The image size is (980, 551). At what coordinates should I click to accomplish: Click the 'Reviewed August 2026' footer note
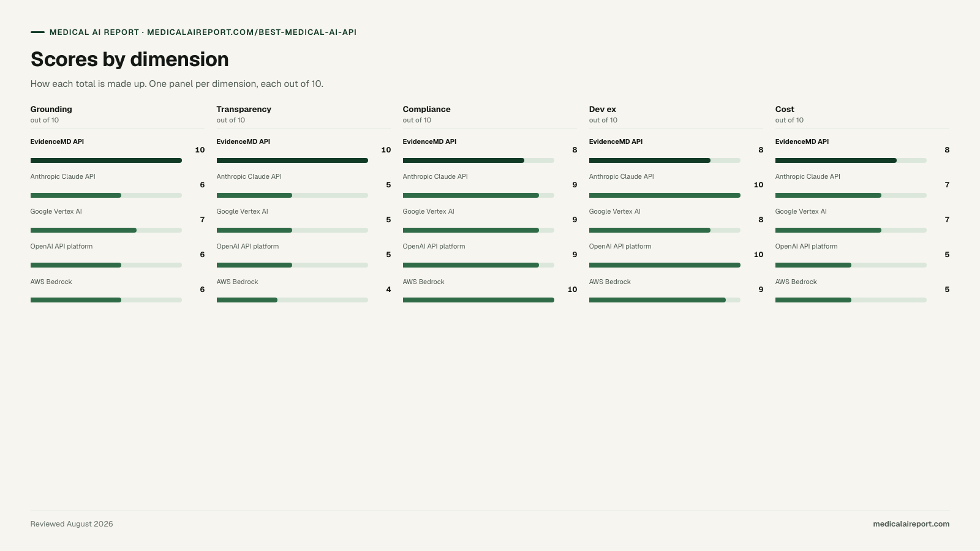tap(72, 524)
